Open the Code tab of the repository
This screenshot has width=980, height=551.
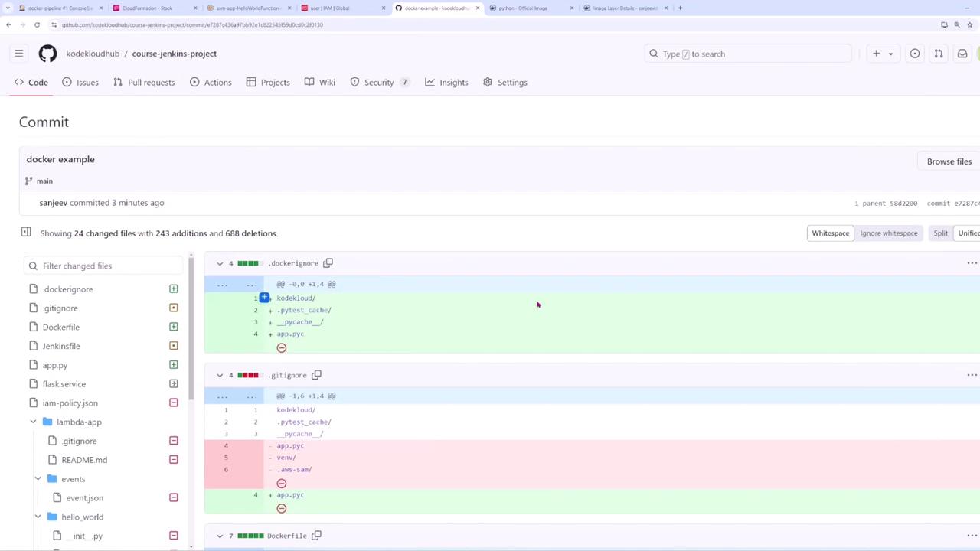[31, 83]
